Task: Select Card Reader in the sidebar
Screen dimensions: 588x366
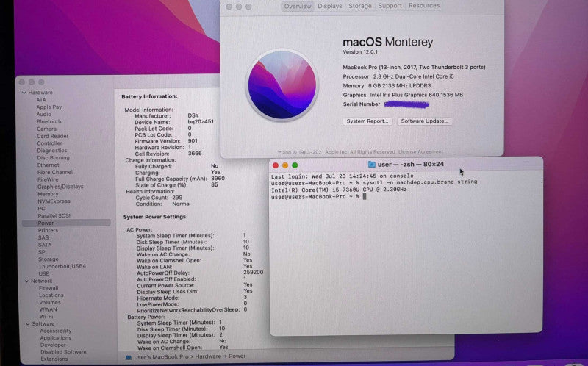Action: point(52,136)
